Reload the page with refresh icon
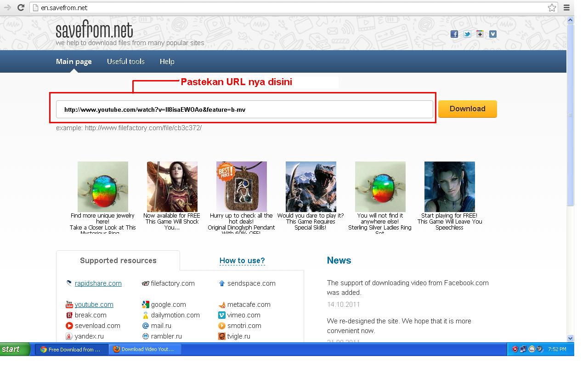 [21, 8]
